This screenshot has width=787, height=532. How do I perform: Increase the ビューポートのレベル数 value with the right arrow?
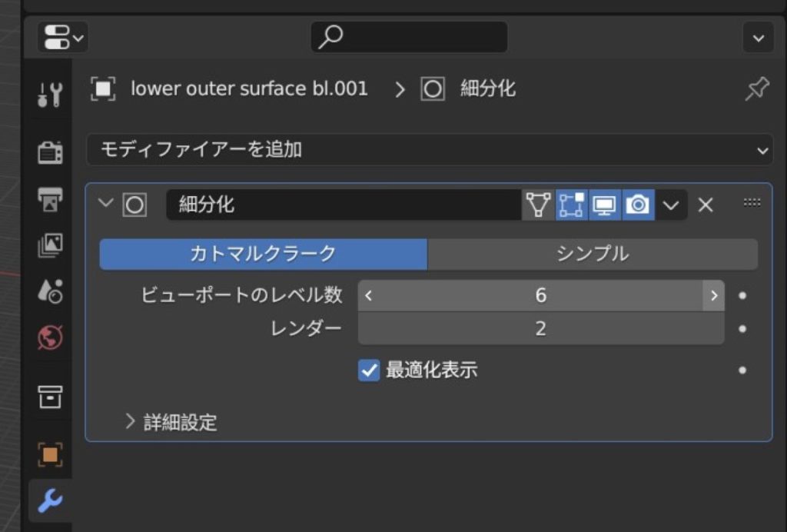(x=713, y=296)
